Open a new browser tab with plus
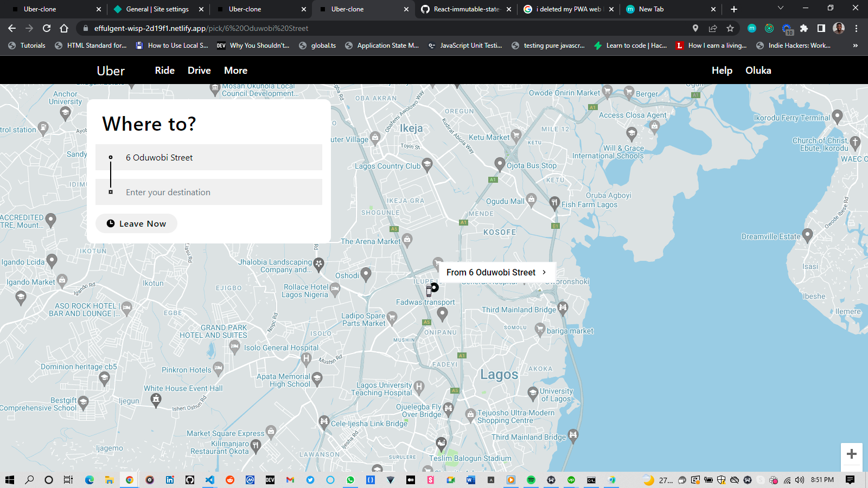Image resolution: width=868 pixels, height=488 pixels. [x=734, y=9]
